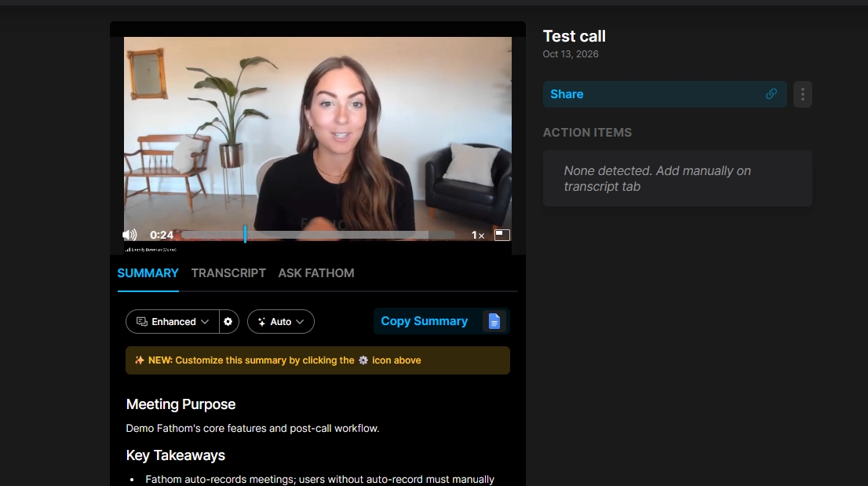Viewport: 868px width, 486px height.
Task: Toggle picture-in-picture mode icon
Action: (x=502, y=235)
